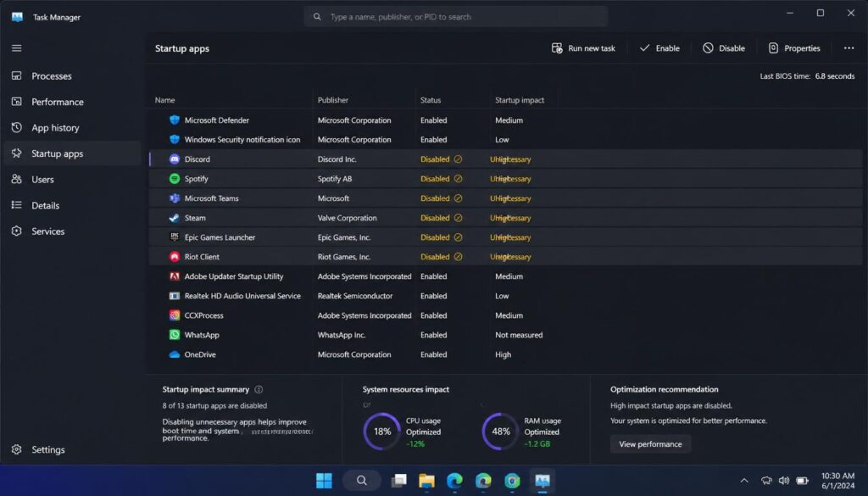Click the Discord app icon
The width and height of the screenshot is (868, 496).
tap(175, 159)
